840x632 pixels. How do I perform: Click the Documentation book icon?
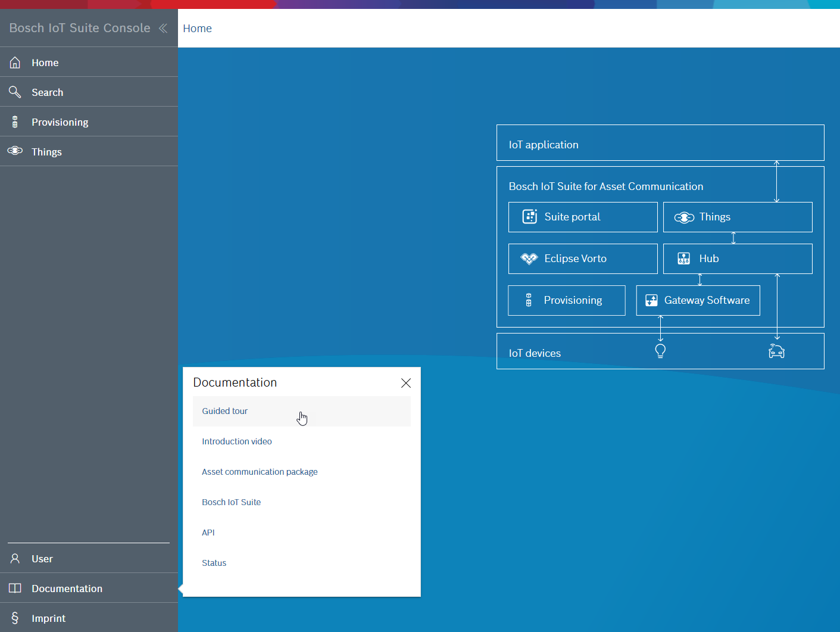[15, 589]
